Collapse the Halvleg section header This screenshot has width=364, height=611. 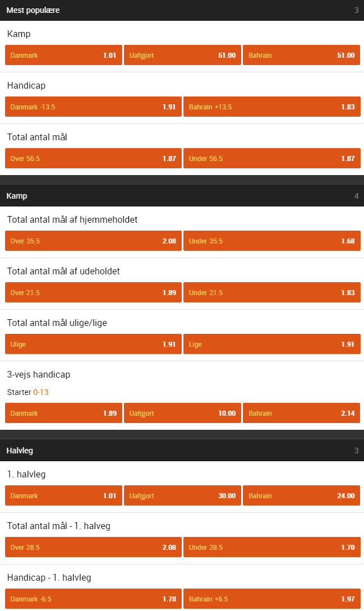182,451
